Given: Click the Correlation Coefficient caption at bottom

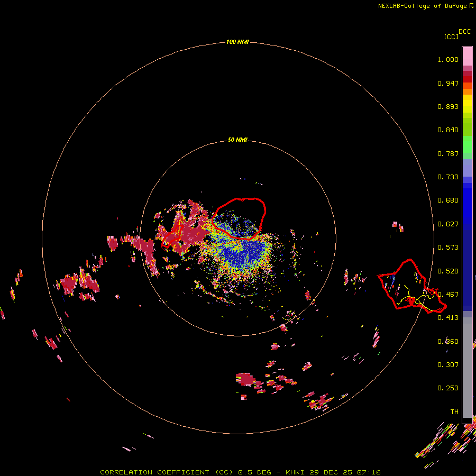Looking at the screenshot, I should pyautogui.click(x=240, y=472).
